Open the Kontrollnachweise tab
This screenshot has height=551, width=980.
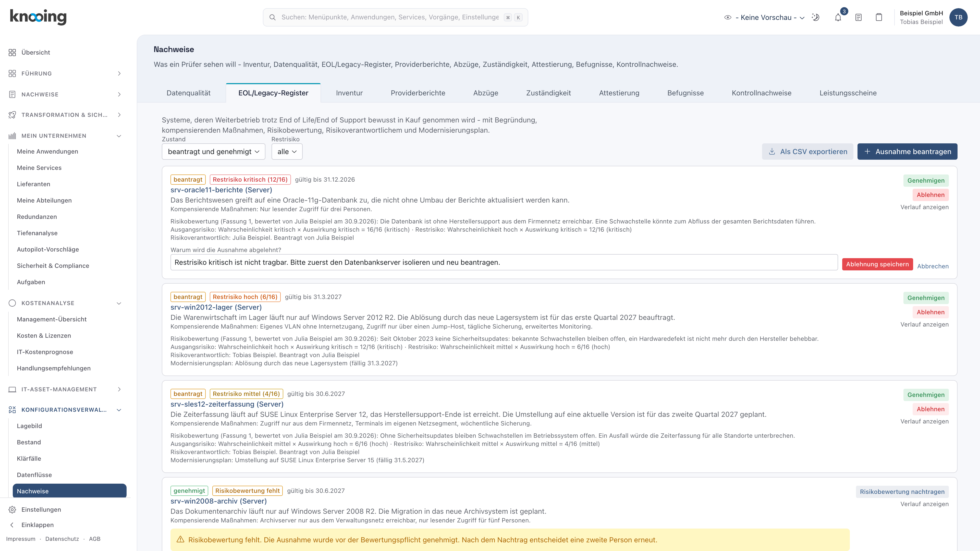(x=761, y=93)
